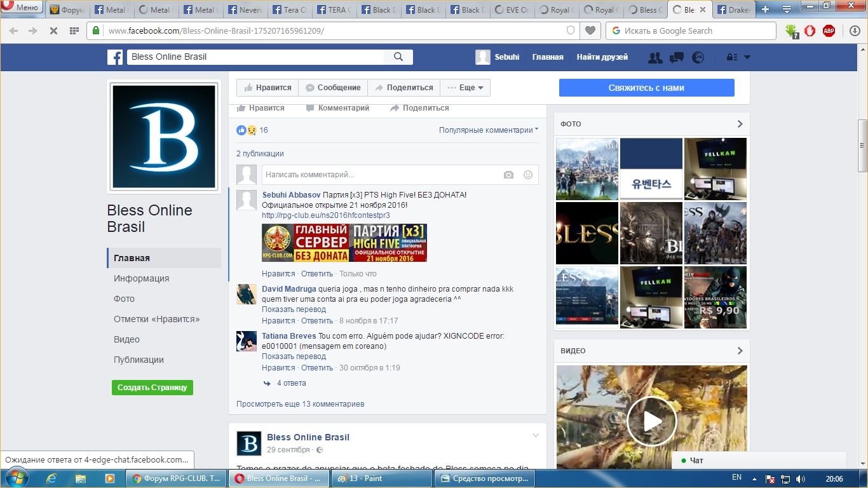Screen dimensions: 868x488
Task: Click the emoji smiley in comment box
Action: (x=527, y=175)
